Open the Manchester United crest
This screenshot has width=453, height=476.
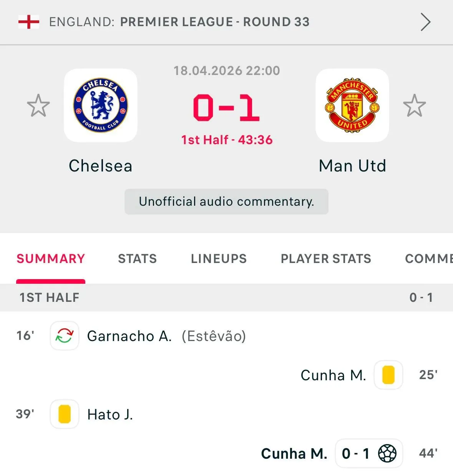point(352,105)
